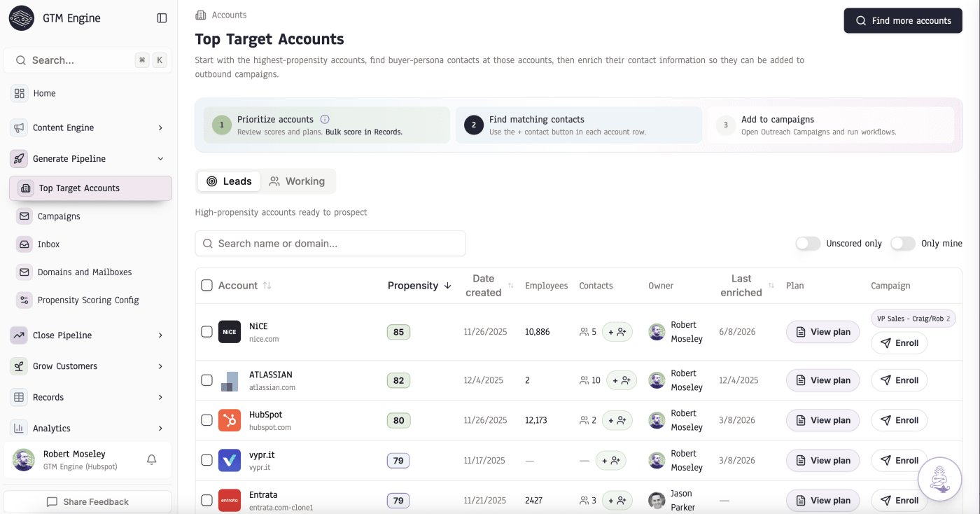Expand the Grow Customers menu
This screenshot has width=980, height=514.
[x=87, y=366]
